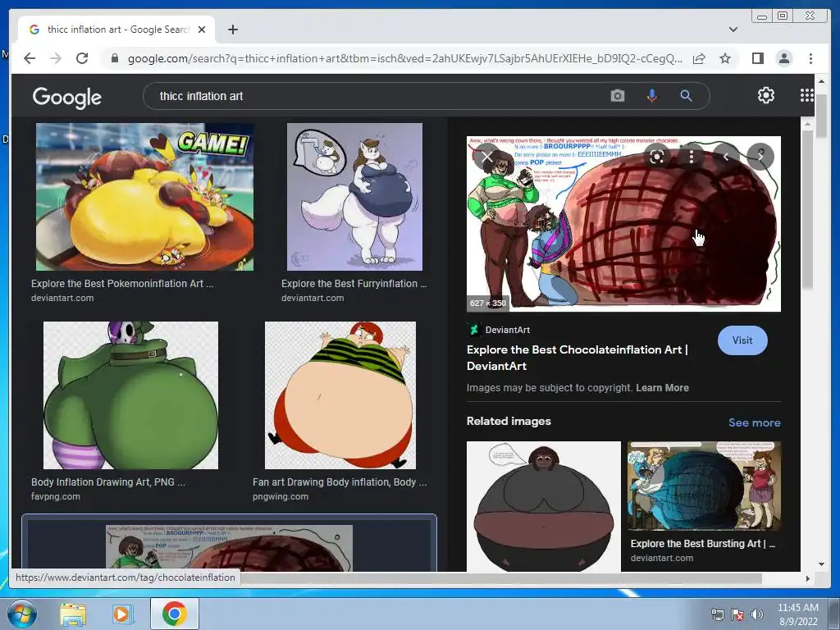This screenshot has width=840, height=630.
Task: Search by image with camera icon
Action: pyautogui.click(x=617, y=96)
